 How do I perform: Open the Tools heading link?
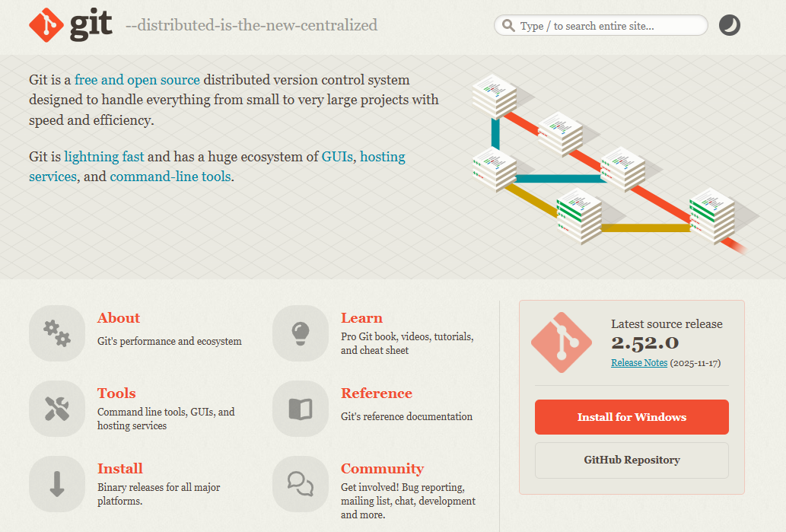116,393
